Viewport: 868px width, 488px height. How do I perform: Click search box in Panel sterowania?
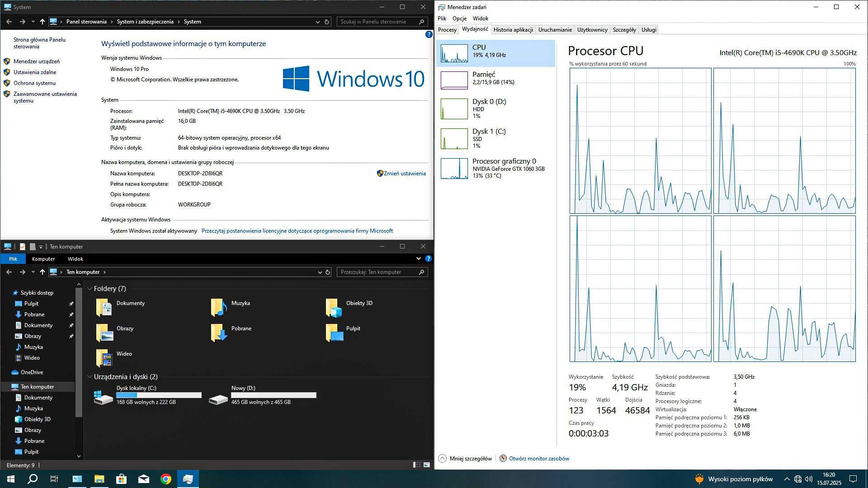[382, 22]
